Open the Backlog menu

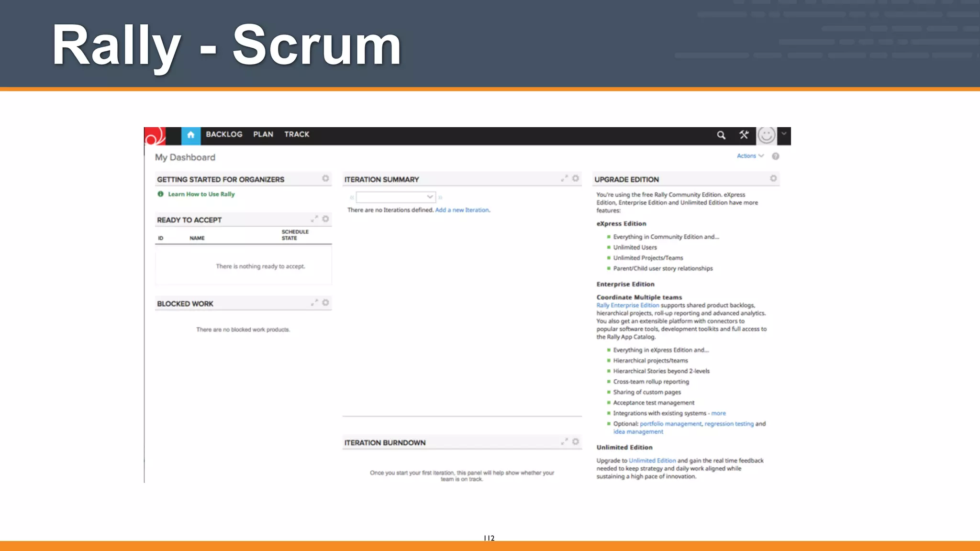click(224, 134)
